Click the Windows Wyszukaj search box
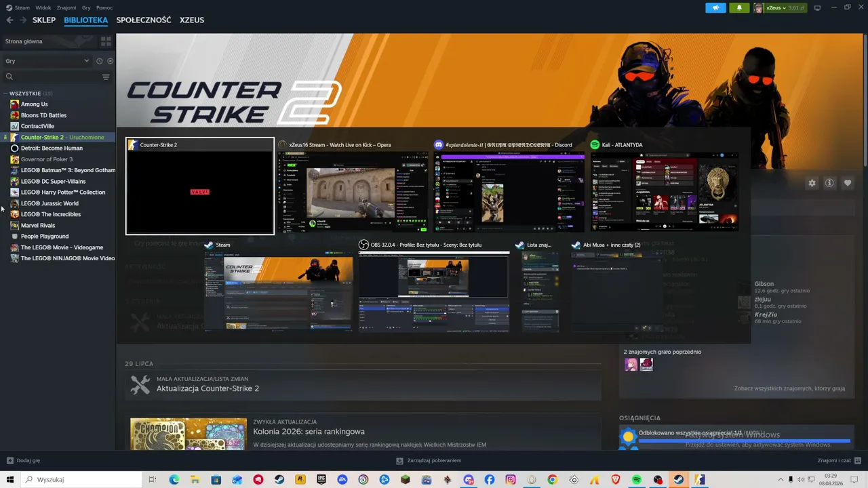The height and width of the screenshot is (488, 868). tap(81, 480)
